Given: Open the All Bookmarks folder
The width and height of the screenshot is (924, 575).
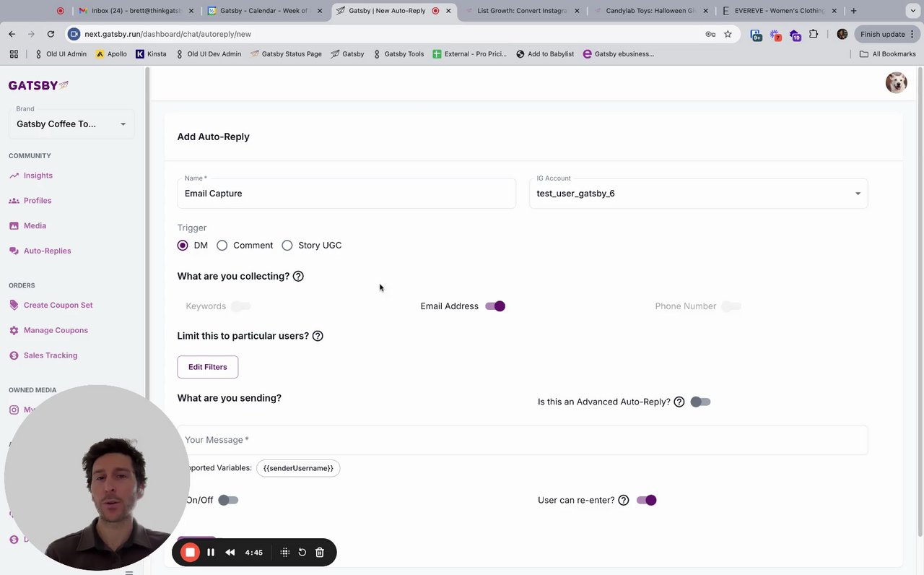Looking at the screenshot, I should point(888,54).
